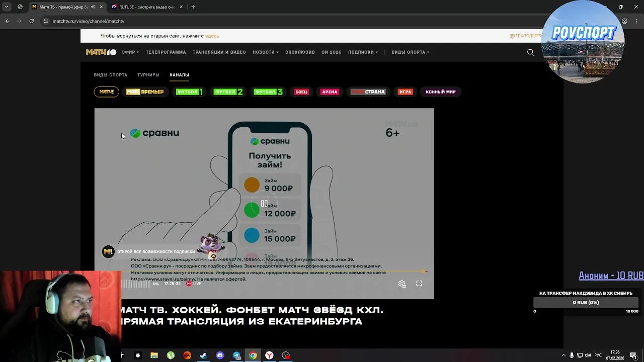
Task: Open system volume tray icon
Action: click(588, 355)
